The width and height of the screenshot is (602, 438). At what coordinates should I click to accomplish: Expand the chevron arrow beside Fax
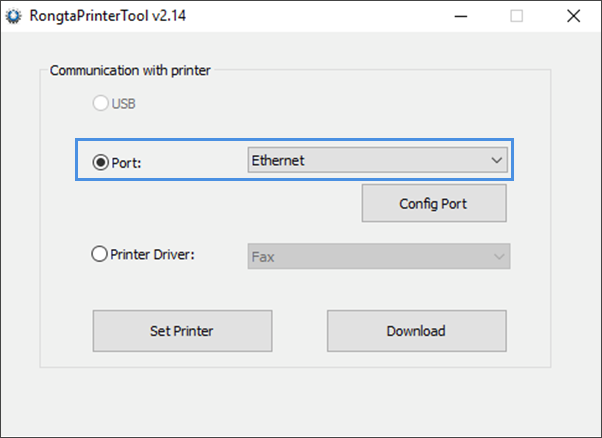point(499,256)
